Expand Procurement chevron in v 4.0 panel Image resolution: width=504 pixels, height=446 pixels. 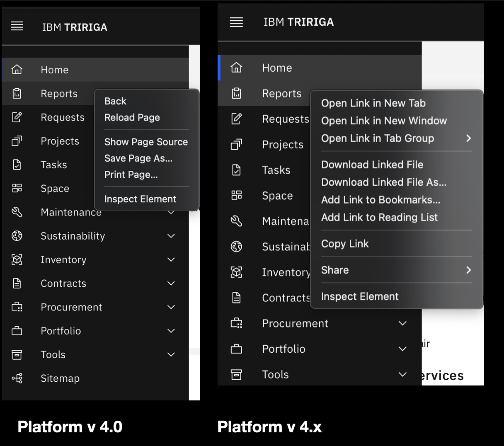point(171,307)
